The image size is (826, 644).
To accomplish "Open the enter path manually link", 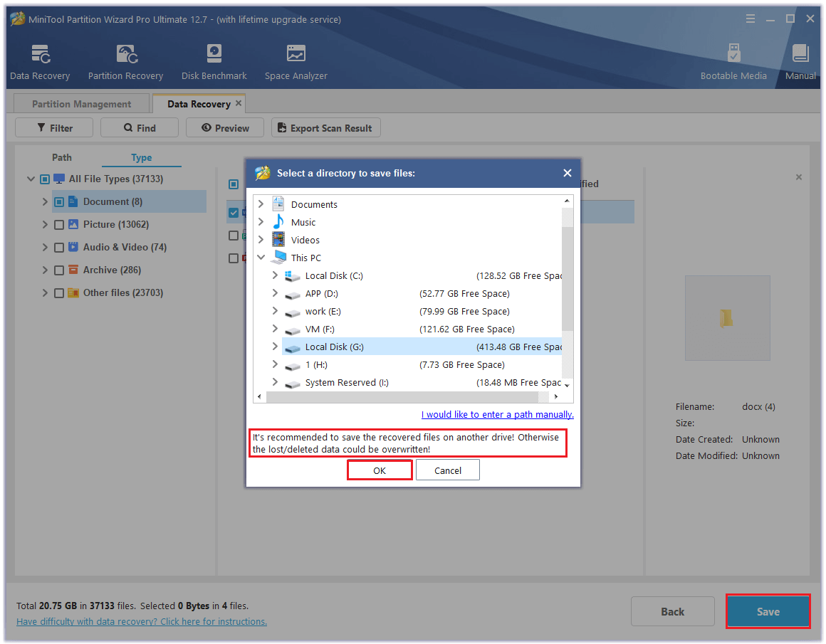I will tap(497, 414).
